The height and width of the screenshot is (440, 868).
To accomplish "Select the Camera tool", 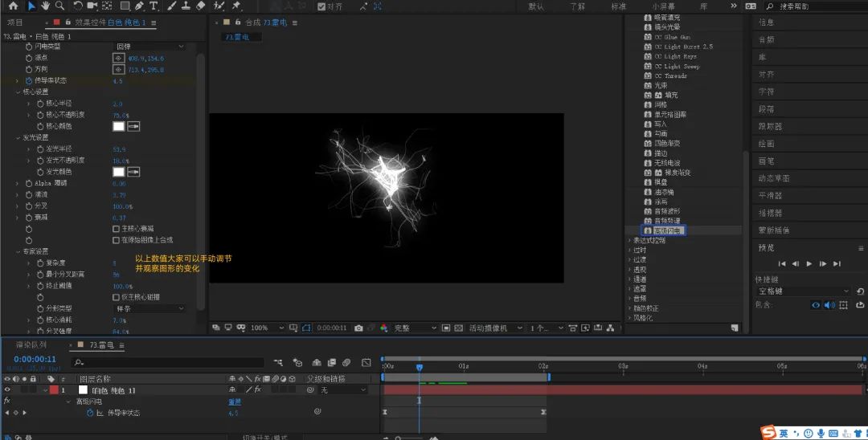I will (x=92, y=6).
